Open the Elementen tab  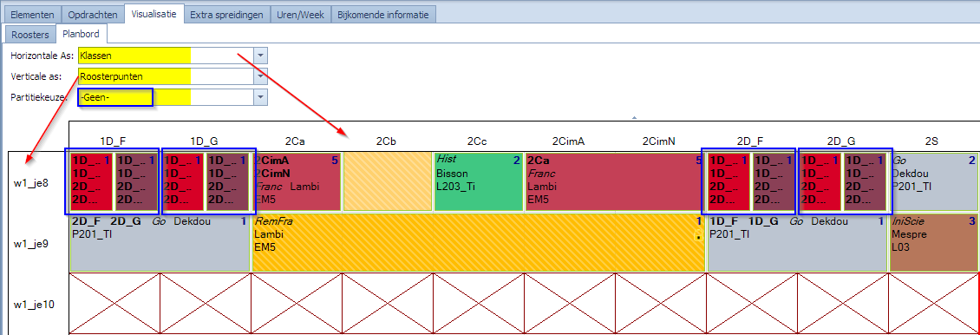point(32,15)
